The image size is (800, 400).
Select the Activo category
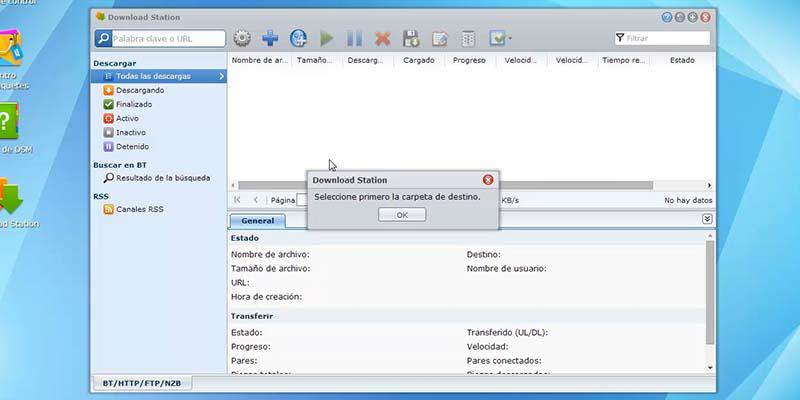[121, 118]
